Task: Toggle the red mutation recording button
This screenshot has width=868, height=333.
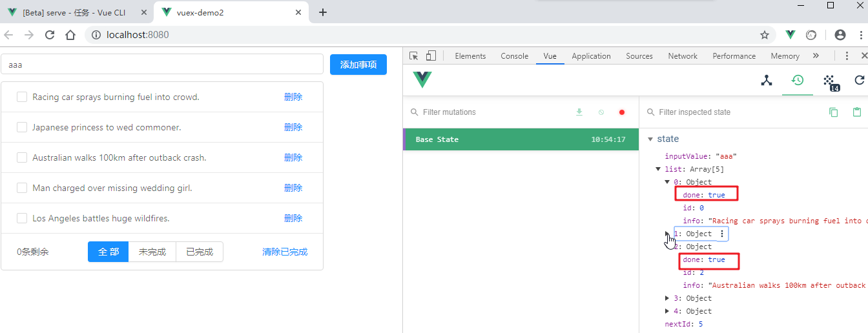Action: click(x=622, y=112)
